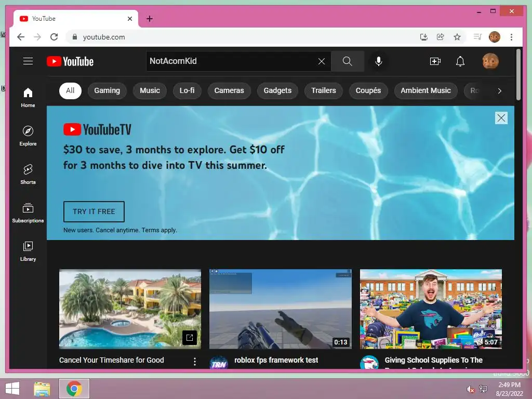
Task: Open the timeshare resort ad thumbnail
Action: tap(130, 309)
